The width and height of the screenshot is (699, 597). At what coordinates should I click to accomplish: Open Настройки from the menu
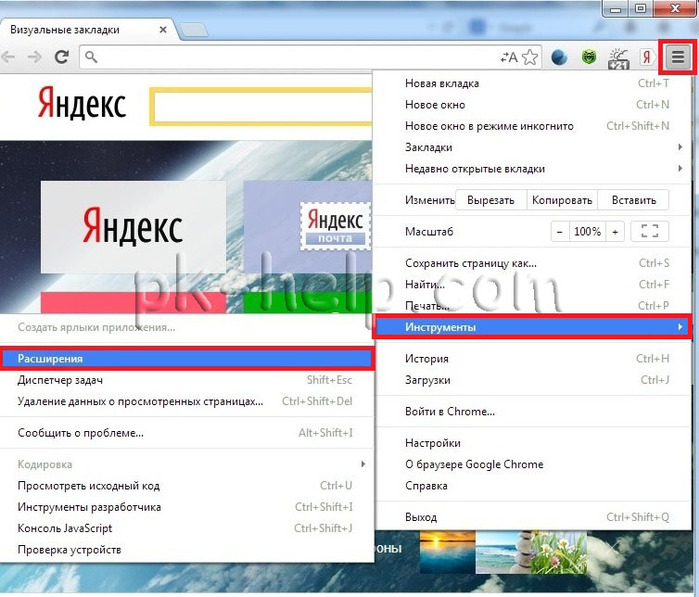(533, 443)
